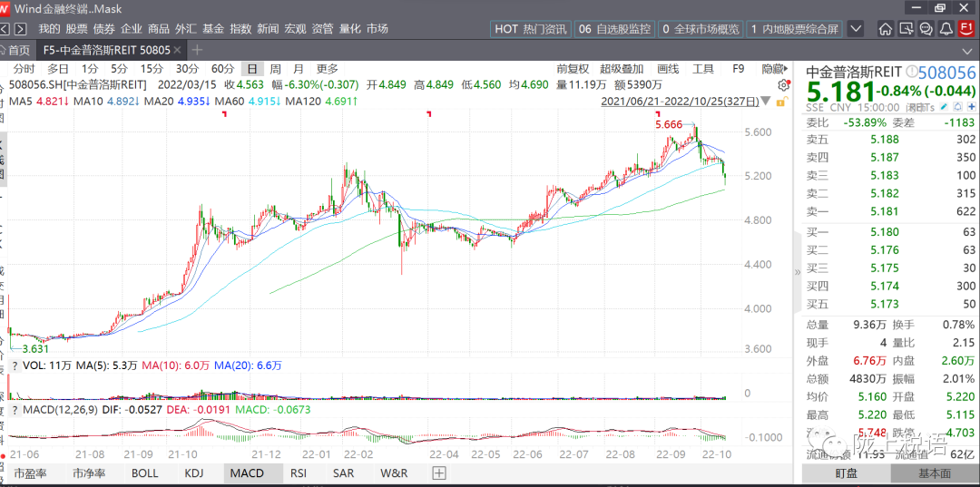Select the 15分 chart period
The height and width of the screenshot is (487, 980).
coord(152,69)
